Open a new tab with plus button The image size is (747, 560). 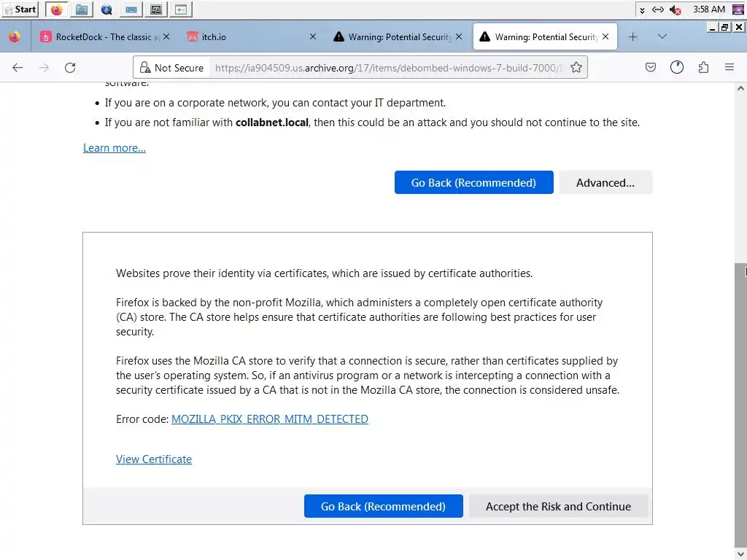[x=632, y=36]
